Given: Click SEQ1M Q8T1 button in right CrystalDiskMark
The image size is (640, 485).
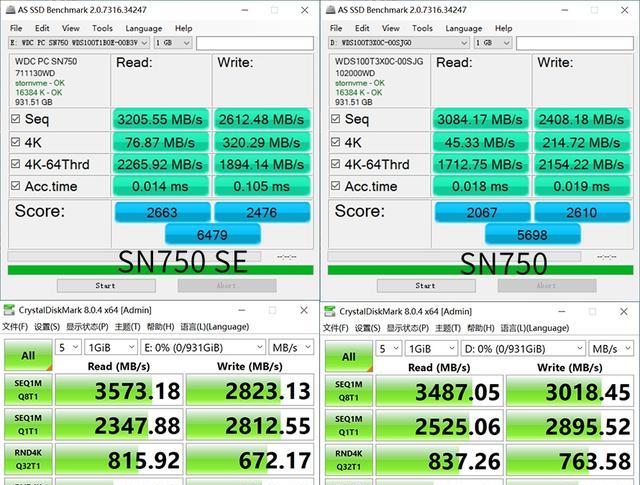Looking at the screenshot, I should click(349, 391).
